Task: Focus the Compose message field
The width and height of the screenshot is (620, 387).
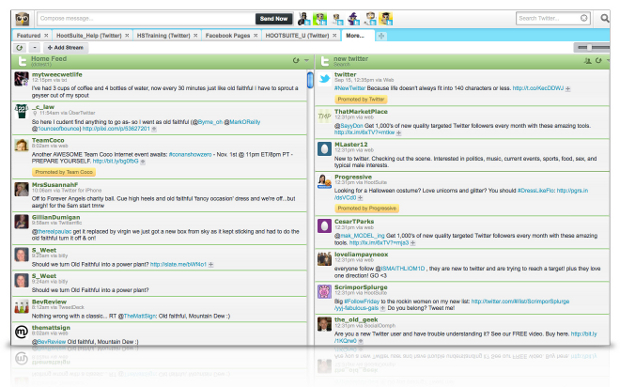Action: tap(146, 19)
